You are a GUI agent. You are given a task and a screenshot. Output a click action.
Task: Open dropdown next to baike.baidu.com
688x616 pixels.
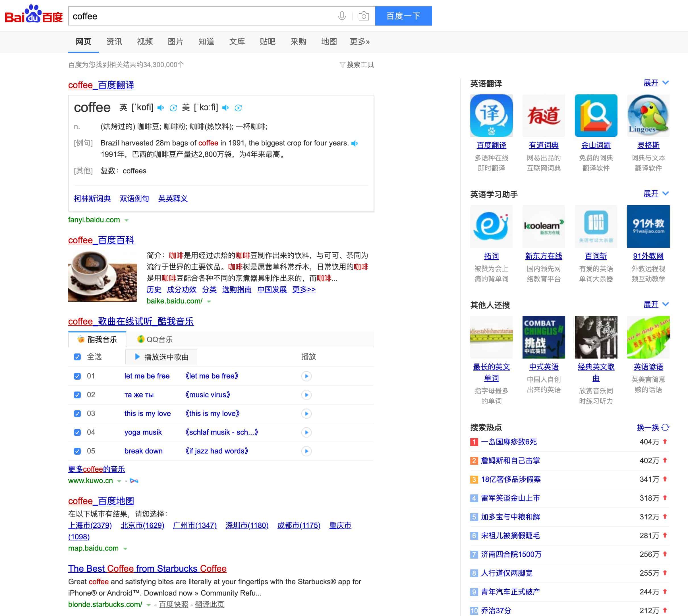209,301
